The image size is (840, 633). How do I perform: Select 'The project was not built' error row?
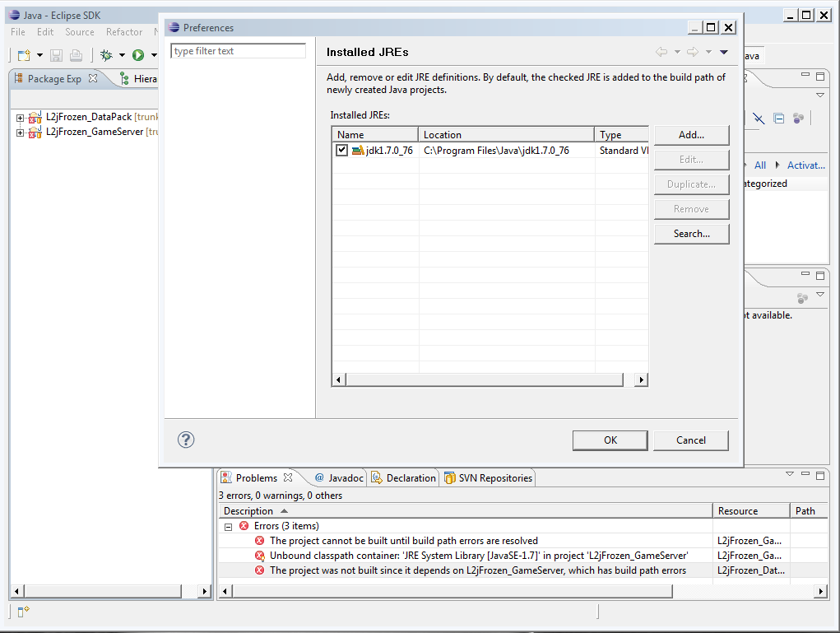522,570
